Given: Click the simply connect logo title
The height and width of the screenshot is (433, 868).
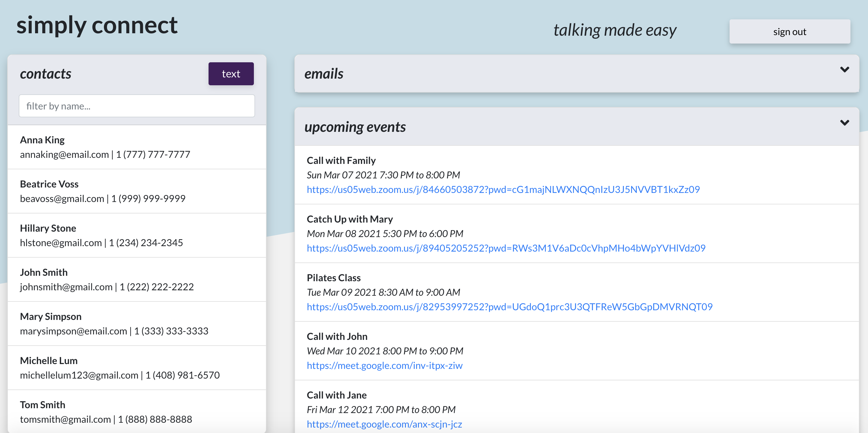Looking at the screenshot, I should [97, 25].
